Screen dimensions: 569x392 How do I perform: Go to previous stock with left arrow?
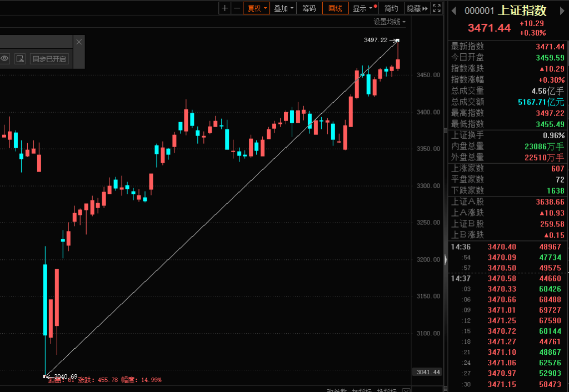(x=453, y=11)
